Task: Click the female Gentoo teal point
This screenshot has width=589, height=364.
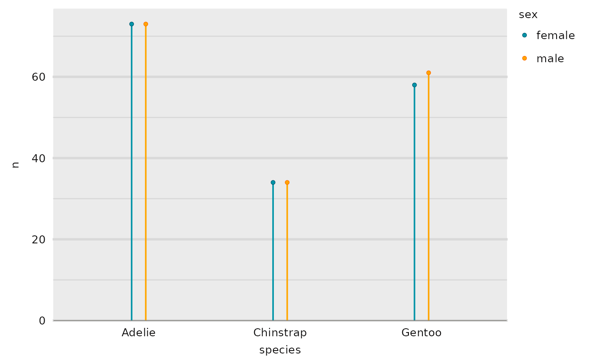Action: point(414,85)
